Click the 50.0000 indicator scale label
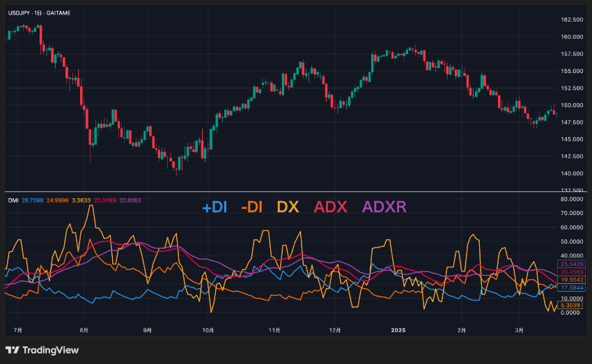The width and height of the screenshot is (592, 364). coord(572,242)
